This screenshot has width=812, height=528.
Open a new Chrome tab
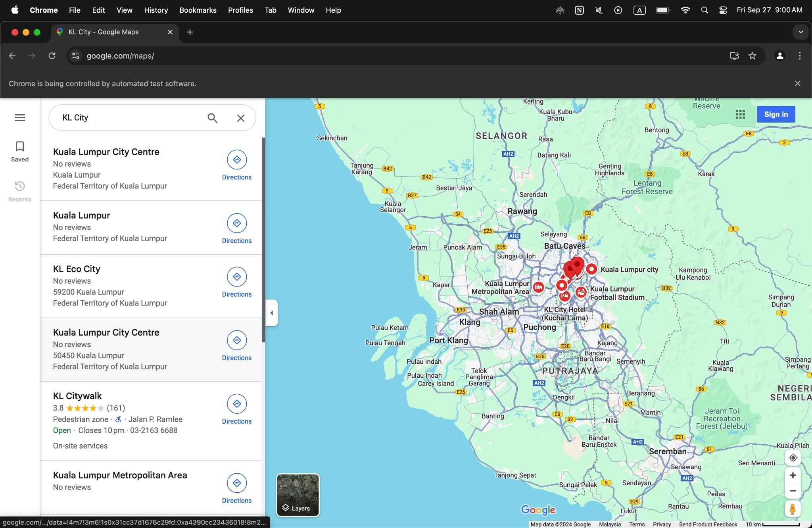[190, 32]
